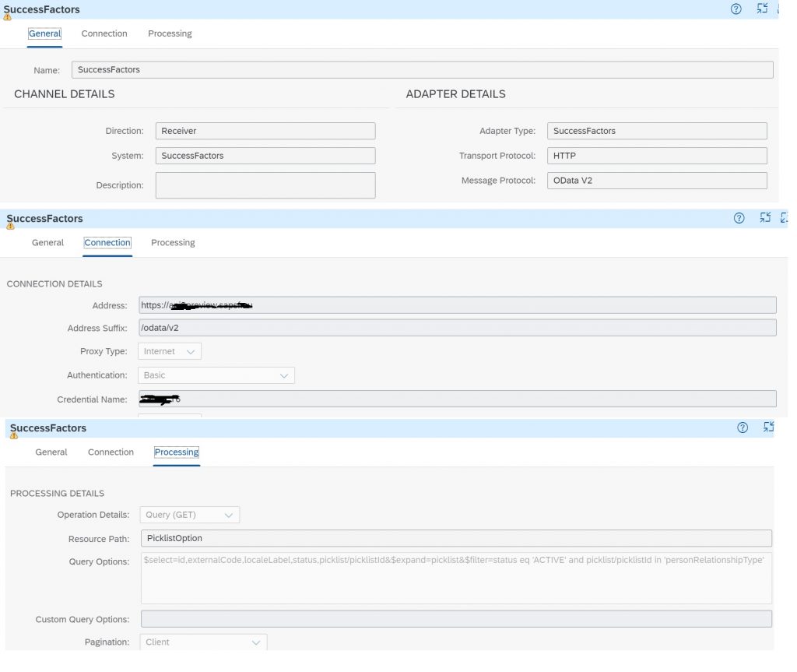Click the SuccessFactors title of bottom panel

[48, 427]
